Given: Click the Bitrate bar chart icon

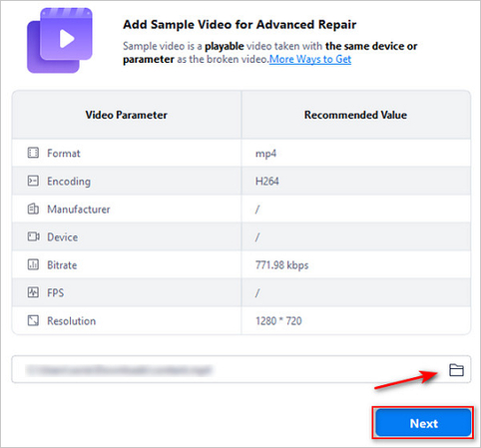Looking at the screenshot, I should click(x=33, y=264).
